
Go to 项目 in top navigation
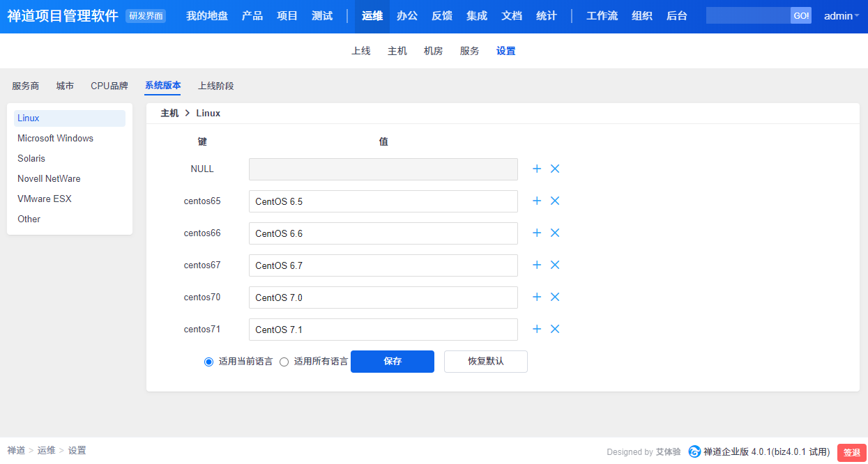point(287,16)
